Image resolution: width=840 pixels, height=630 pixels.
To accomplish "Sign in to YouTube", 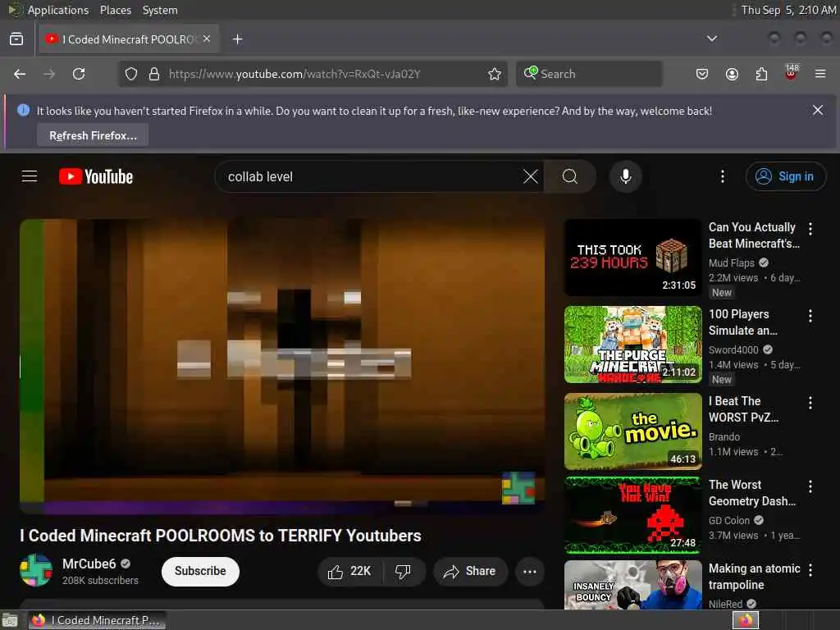I will click(x=785, y=176).
